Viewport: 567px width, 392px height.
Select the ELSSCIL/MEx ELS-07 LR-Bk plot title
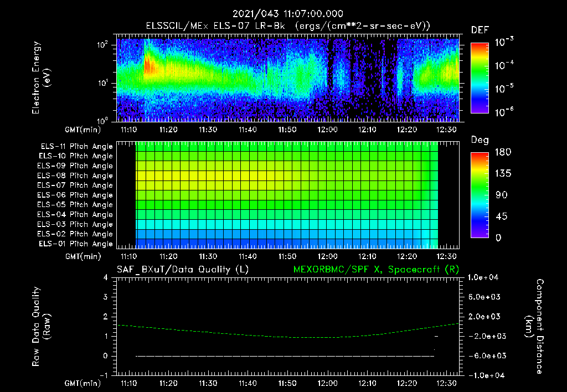pyautogui.click(x=288, y=26)
